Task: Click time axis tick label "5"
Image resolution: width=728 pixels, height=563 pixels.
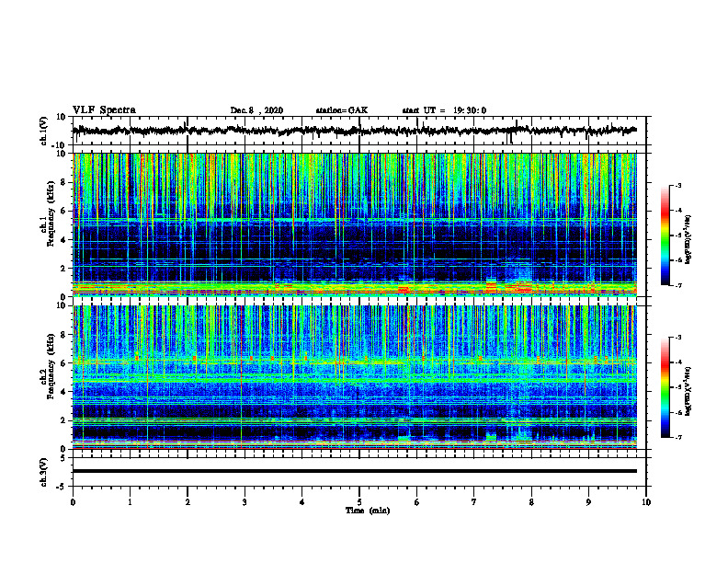Action: point(359,502)
